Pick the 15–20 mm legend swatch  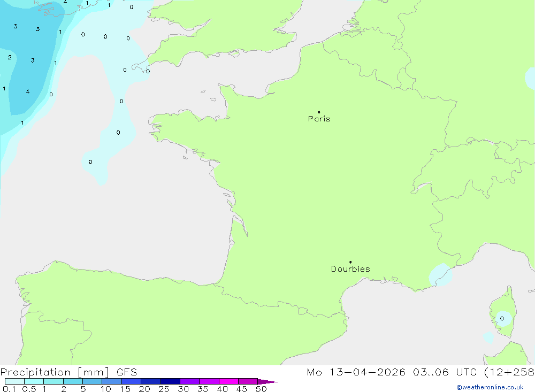tap(132, 381)
